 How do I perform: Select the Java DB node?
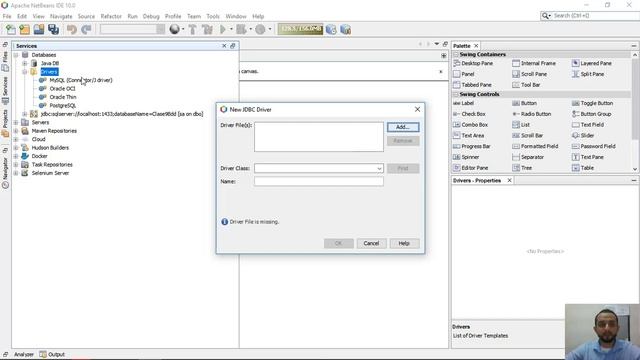click(50, 63)
